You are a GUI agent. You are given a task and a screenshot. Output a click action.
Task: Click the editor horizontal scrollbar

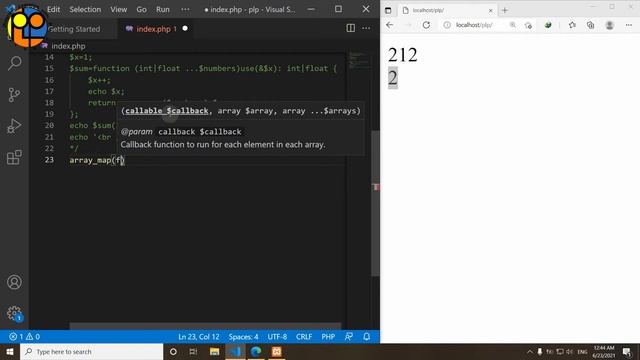pyautogui.click(x=205, y=326)
